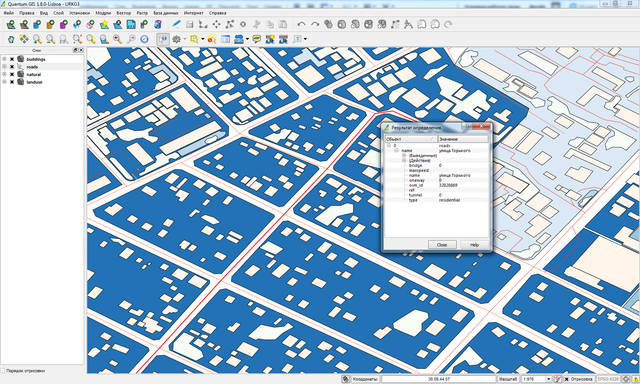Open the Файл menu
This screenshot has height=384, width=640.
click(x=8, y=13)
